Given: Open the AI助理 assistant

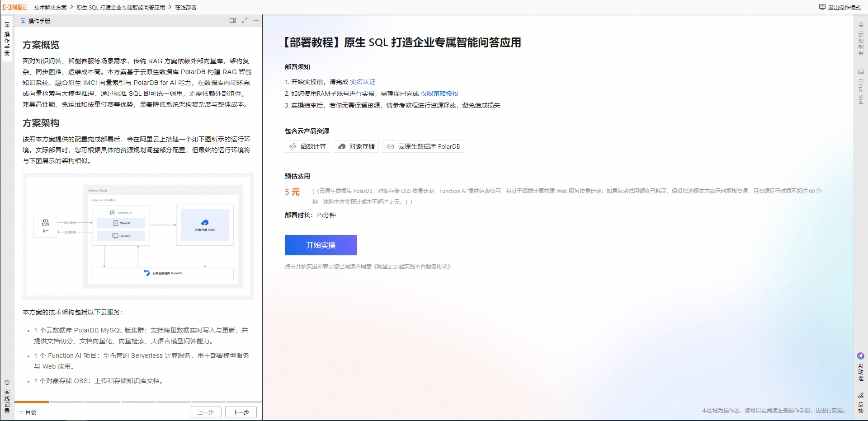Looking at the screenshot, I should [x=861, y=367].
